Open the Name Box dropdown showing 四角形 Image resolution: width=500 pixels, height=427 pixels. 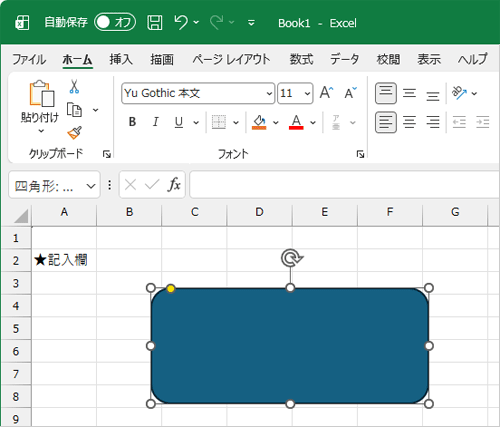(x=91, y=186)
